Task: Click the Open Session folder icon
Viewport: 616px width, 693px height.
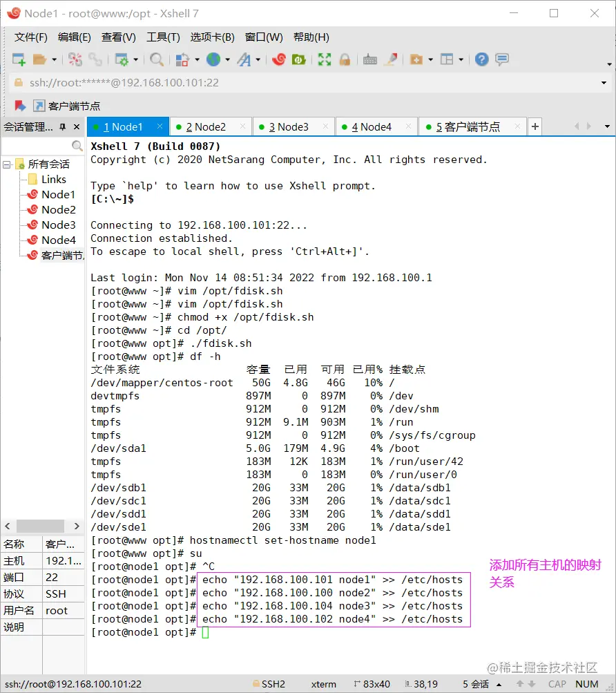Action: click(40, 59)
